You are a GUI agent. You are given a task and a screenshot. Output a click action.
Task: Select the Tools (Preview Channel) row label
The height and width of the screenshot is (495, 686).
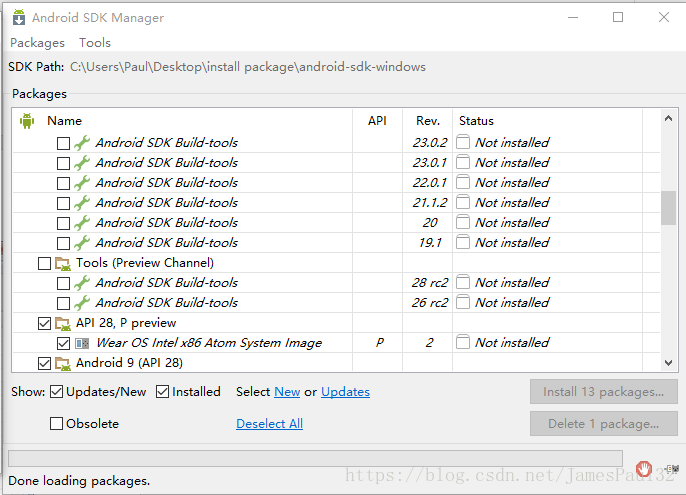[x=145, y=263]
